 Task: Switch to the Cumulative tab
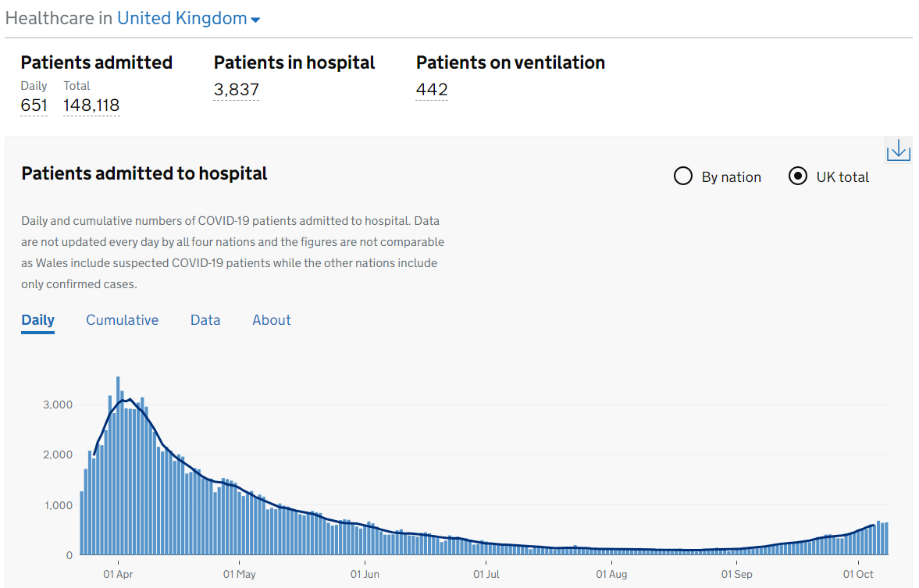122,320
